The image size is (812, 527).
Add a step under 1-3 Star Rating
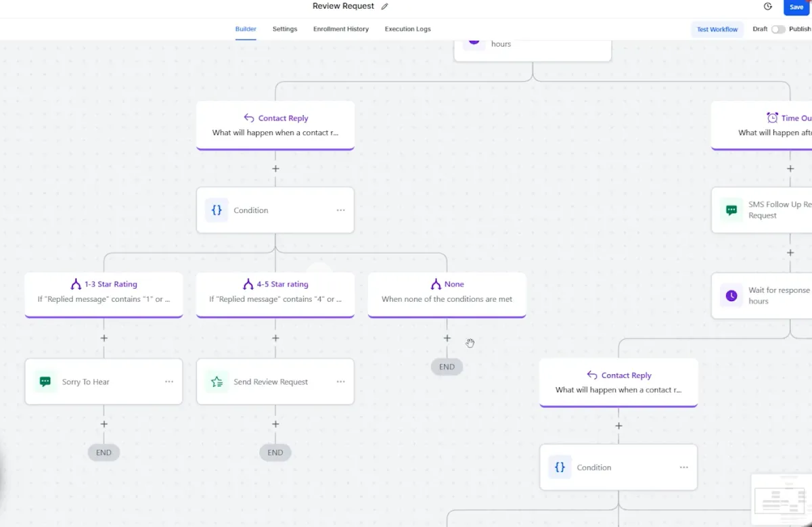104,338
